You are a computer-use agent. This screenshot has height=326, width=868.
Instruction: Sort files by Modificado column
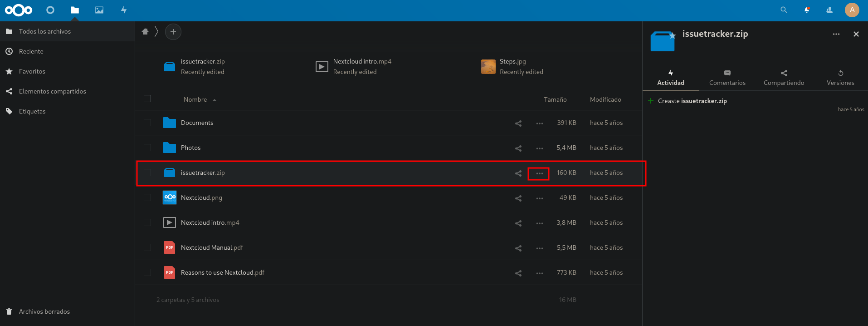tap(605, 99)
